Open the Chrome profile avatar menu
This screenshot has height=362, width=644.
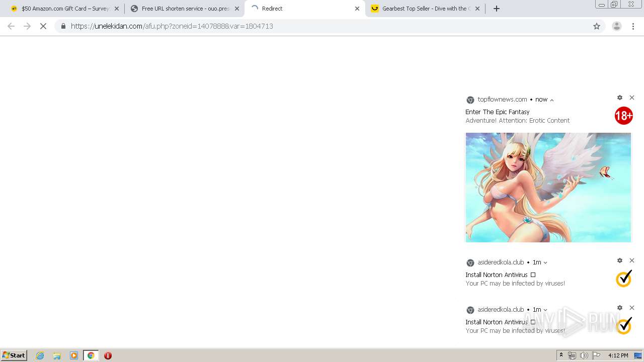[616, 26]
